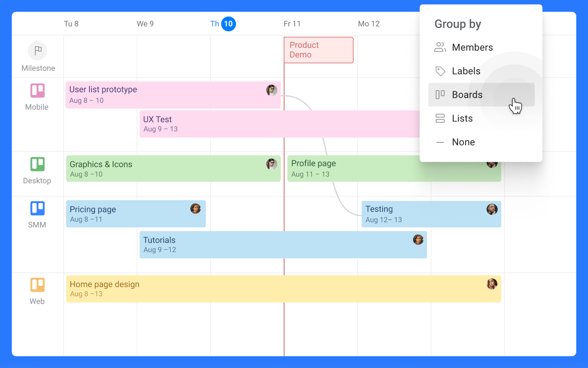588x368 pixels.
Task: Click the Members icon in Group by menu
Action: pyautogui.click(x=440, y=47)
